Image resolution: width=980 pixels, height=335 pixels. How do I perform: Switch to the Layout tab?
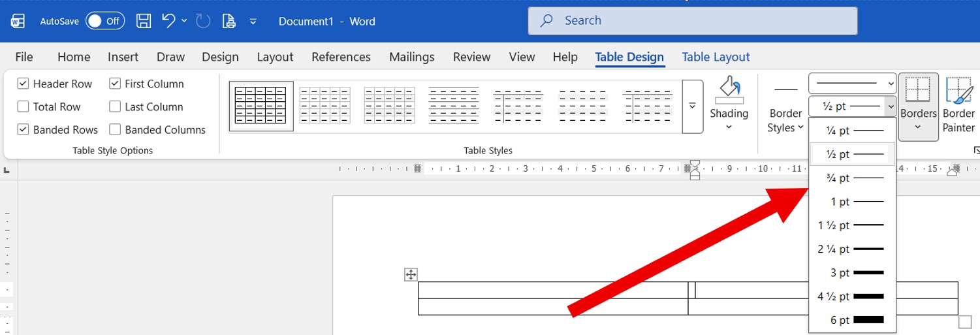point(275,57)
